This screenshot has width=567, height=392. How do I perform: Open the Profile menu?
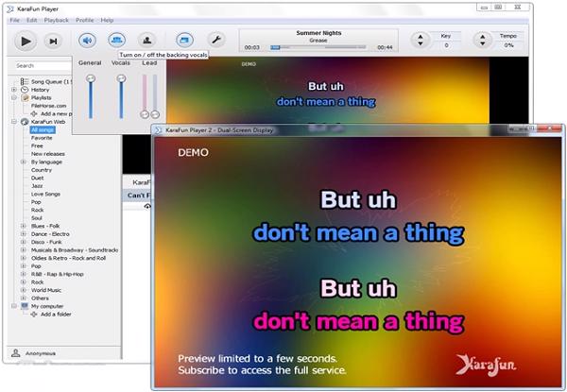84,20
